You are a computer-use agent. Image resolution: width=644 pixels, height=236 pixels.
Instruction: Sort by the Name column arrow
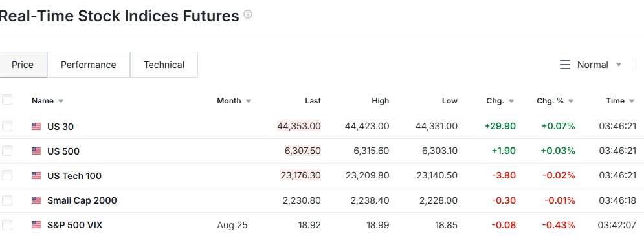[61, 101]
